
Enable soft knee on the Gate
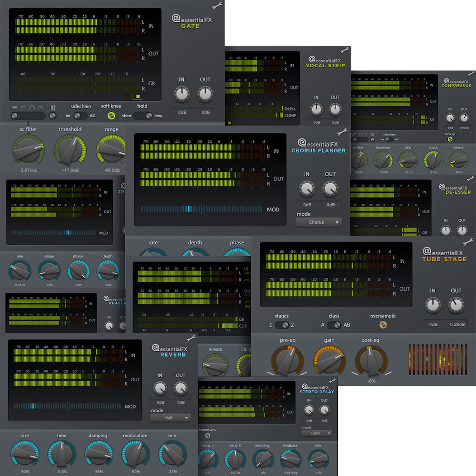(111, 116)
